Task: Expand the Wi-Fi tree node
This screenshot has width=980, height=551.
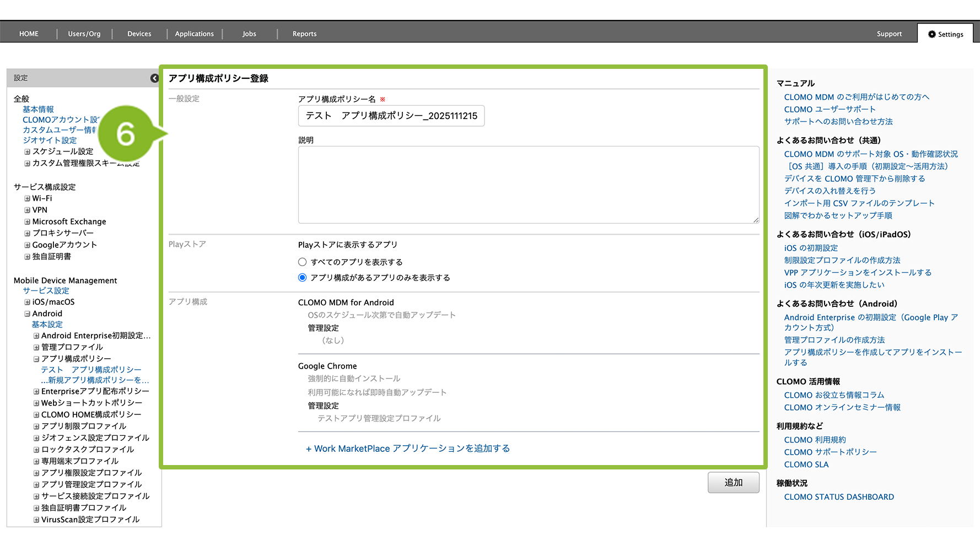Action: tap(27, 198)
